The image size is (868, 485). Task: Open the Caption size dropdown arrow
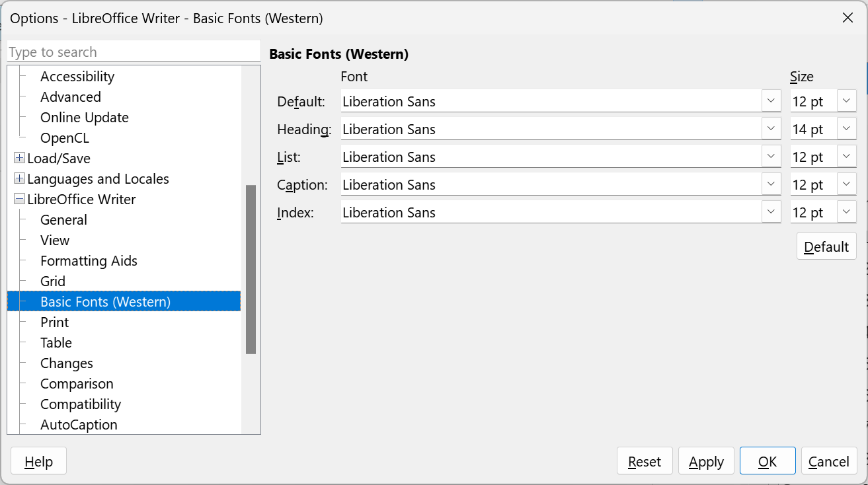point(847,184)
